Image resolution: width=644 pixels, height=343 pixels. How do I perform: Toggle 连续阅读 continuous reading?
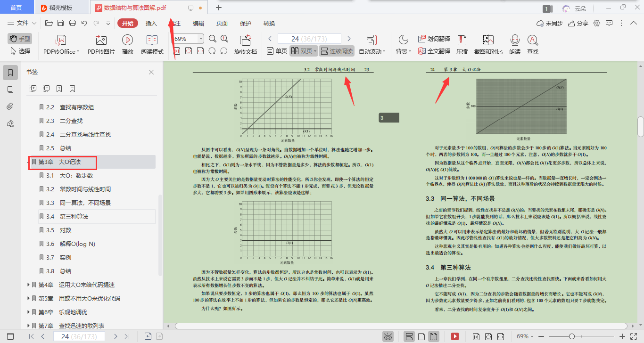(x=336, y=51)
